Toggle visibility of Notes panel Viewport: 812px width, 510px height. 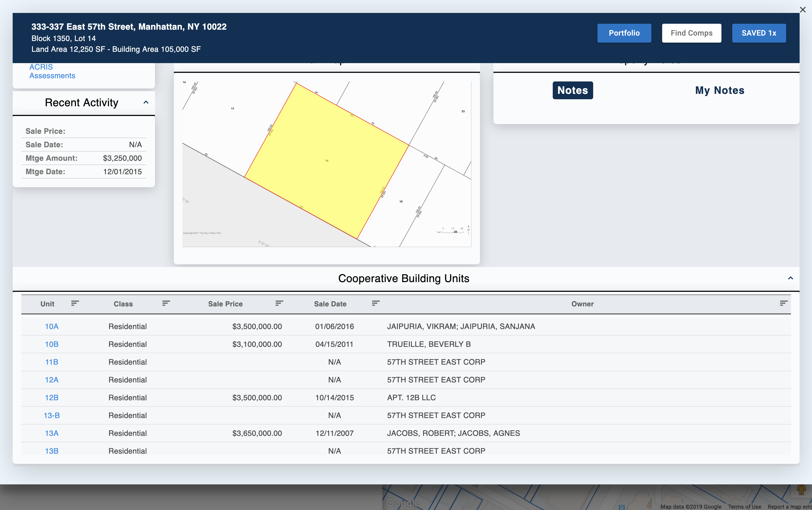(x=572, y=90)
